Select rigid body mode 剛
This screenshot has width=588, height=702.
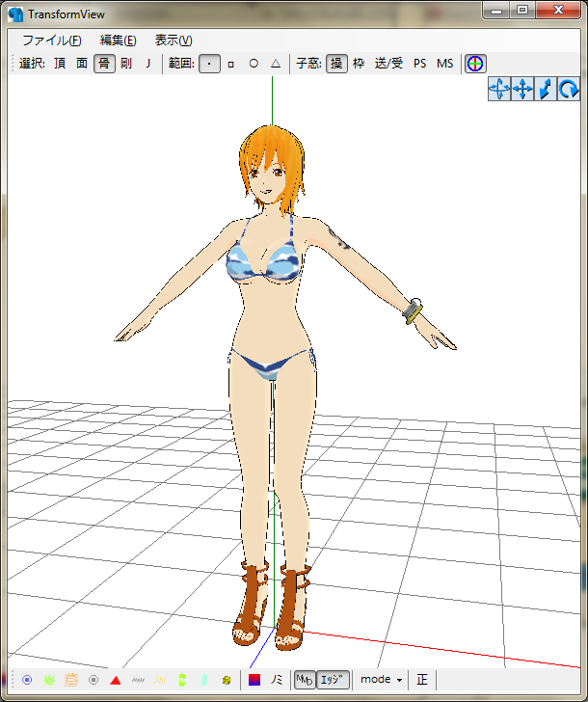point(126,64)
